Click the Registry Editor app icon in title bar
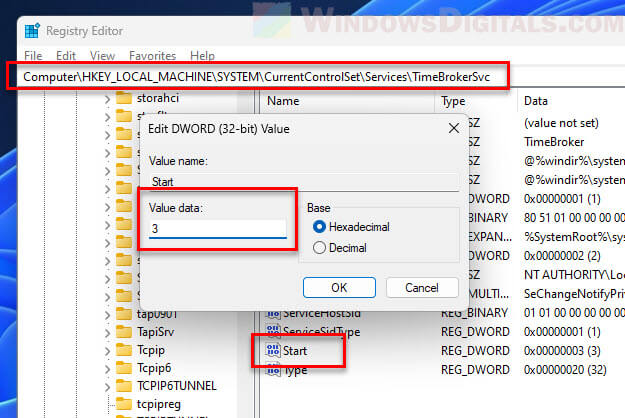The height and width of the screenshot is (418, 625). click(x=34, y=30)
